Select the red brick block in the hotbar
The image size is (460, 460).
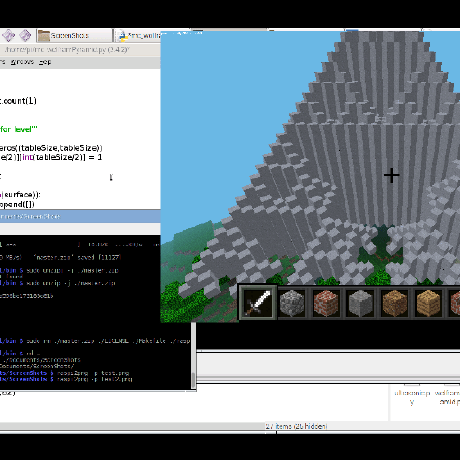click(326, 303)
